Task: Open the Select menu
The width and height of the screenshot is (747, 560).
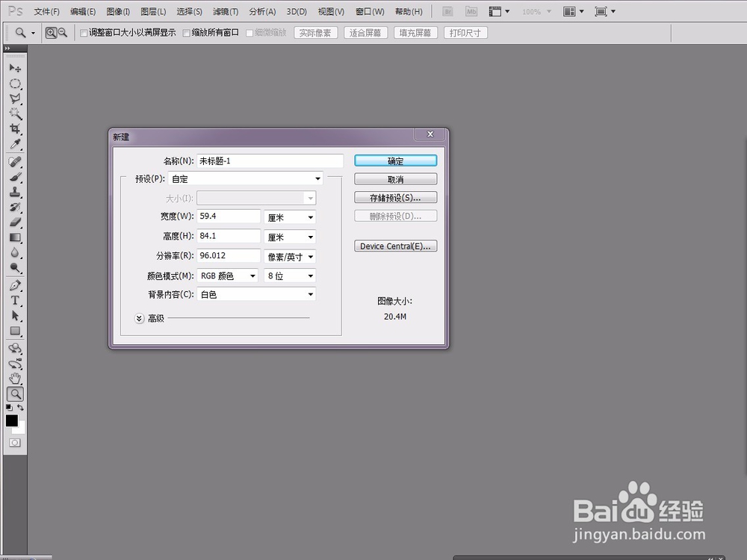Action: (189, 11)
